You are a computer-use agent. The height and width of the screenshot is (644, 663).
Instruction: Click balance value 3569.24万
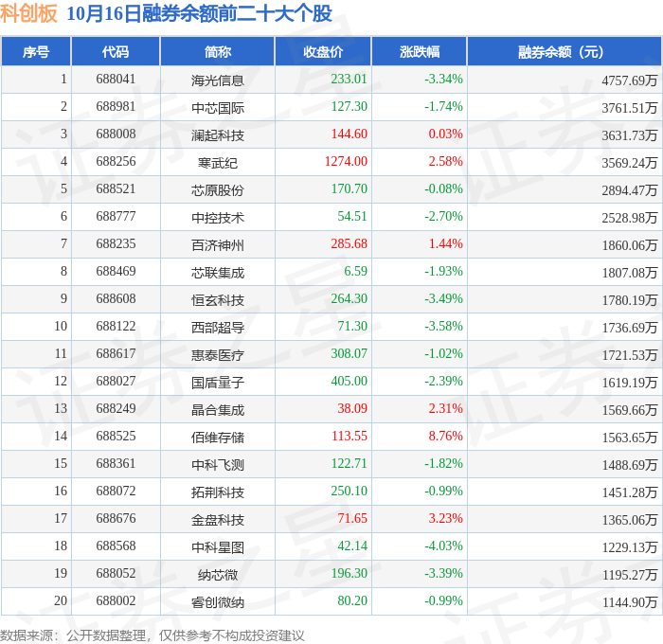coord(630,162)
